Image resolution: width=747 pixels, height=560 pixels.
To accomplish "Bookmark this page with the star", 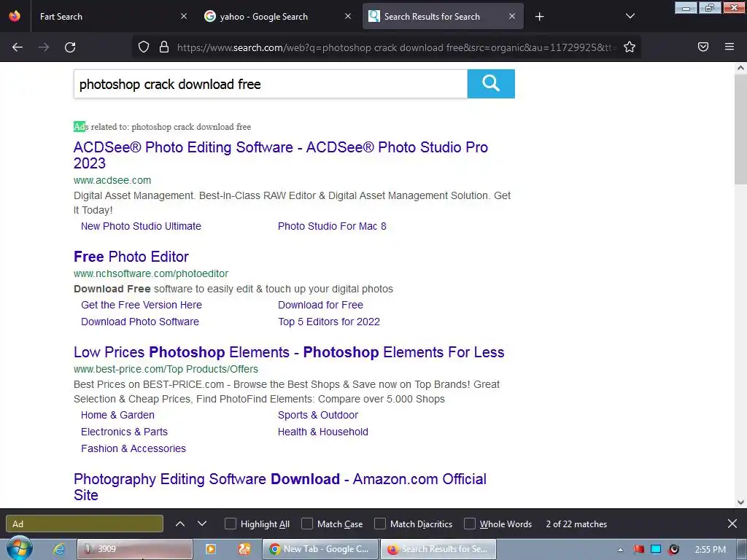I will (630, 47).
